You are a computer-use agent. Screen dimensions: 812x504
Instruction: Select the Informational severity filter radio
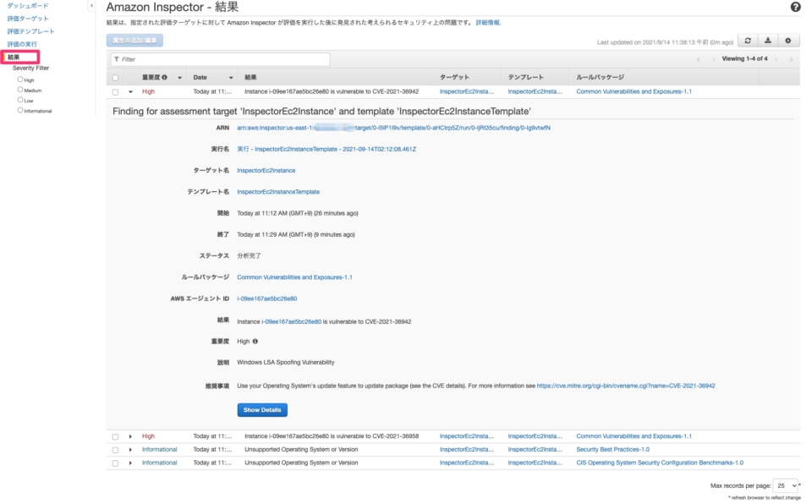(20, 110)
